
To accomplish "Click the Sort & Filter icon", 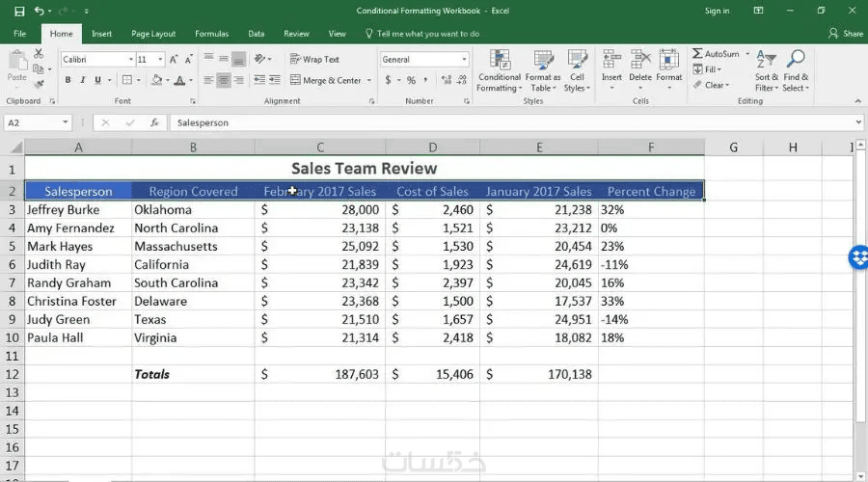I will click(766, 59).
